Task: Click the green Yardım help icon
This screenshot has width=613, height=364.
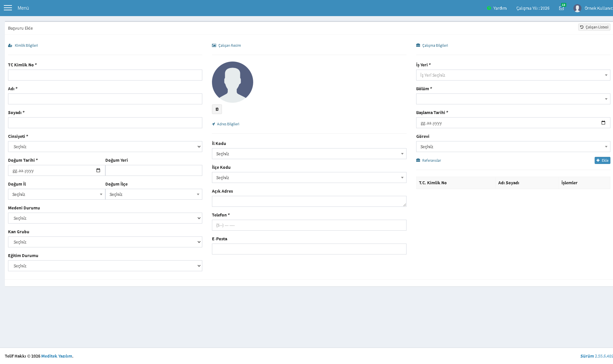Action: [x=489, y=8]
